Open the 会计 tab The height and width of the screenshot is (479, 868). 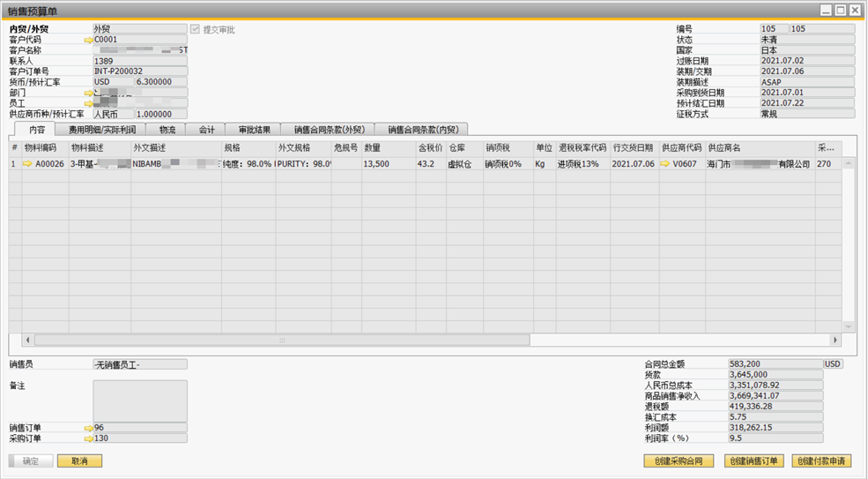[x=206, y=129]
